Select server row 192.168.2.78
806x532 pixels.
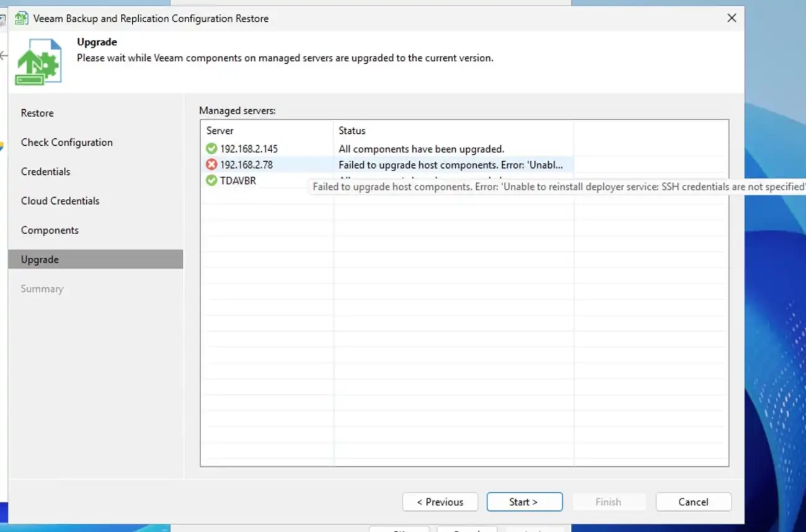coord(387,165)
